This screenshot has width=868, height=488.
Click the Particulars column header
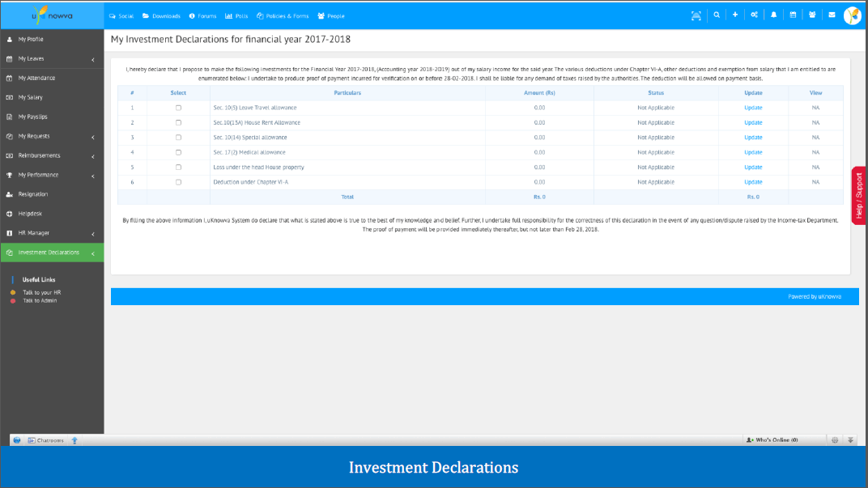[x=347, y=93]
